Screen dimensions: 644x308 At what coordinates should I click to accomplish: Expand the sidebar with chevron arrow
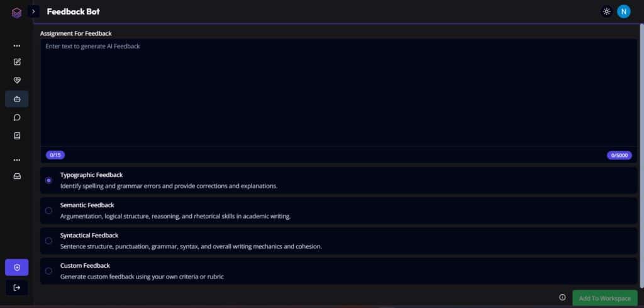34,11
